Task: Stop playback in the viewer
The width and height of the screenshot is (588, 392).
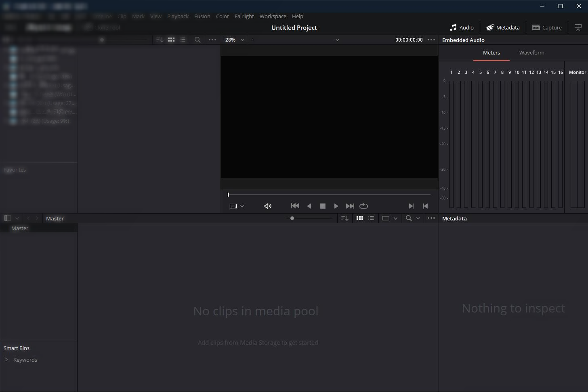Action: [323, 206]
